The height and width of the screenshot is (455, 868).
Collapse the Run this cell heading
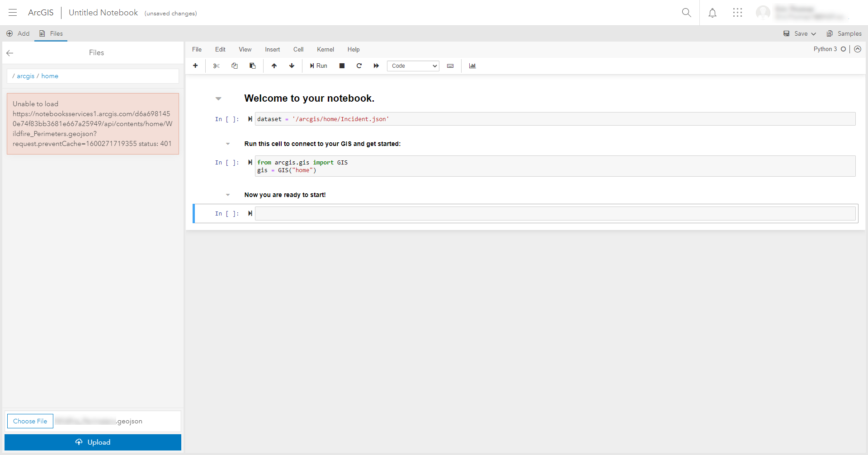click(228, 144)
